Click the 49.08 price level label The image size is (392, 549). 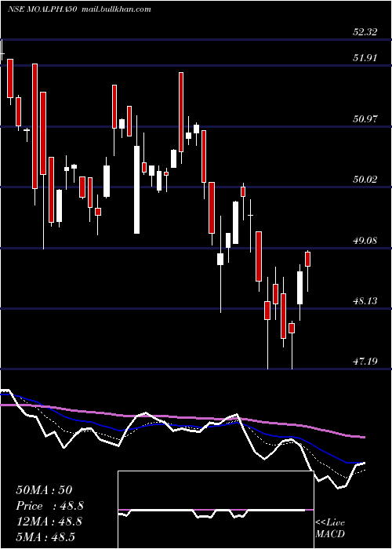(365, 240)
